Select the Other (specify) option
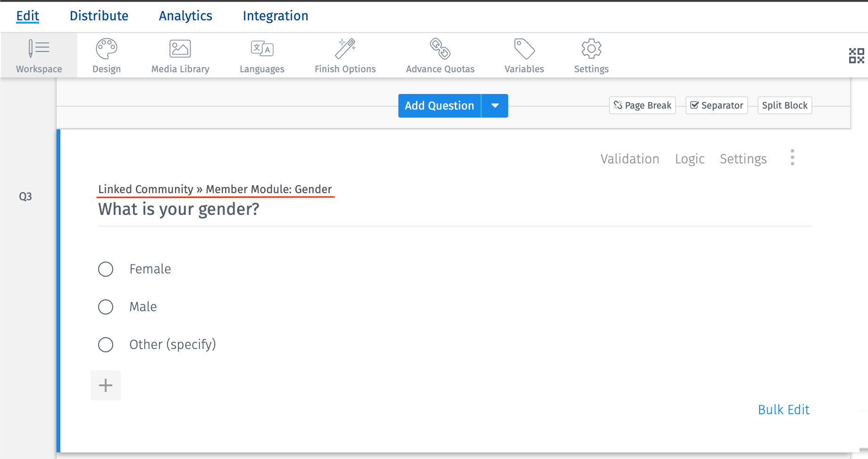The image size is (868, 459). coord(106,344)
